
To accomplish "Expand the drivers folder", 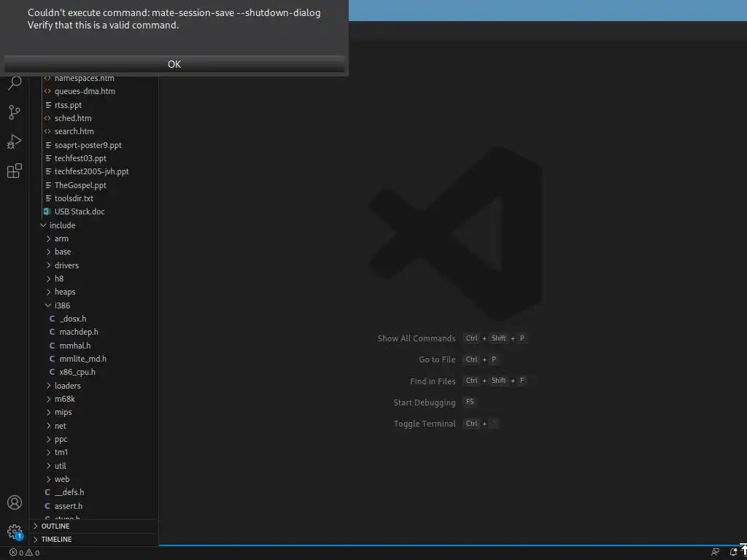I will pos(94,265).
